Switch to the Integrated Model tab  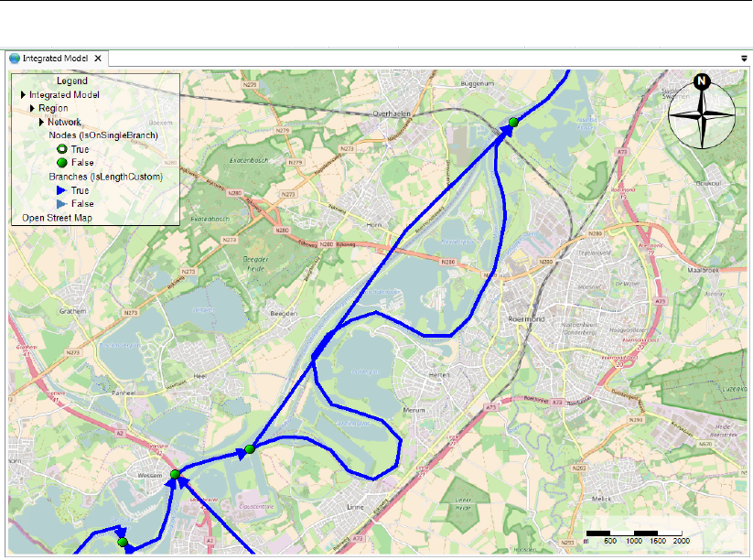coord(55,59)
